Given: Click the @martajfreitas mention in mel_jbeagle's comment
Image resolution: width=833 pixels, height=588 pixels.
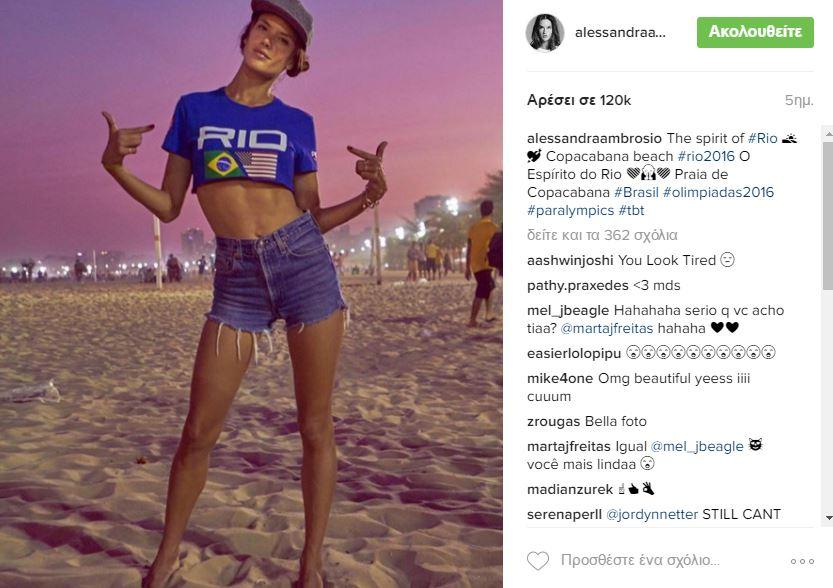Looking at the screenshot, I should tap(607, 328).
